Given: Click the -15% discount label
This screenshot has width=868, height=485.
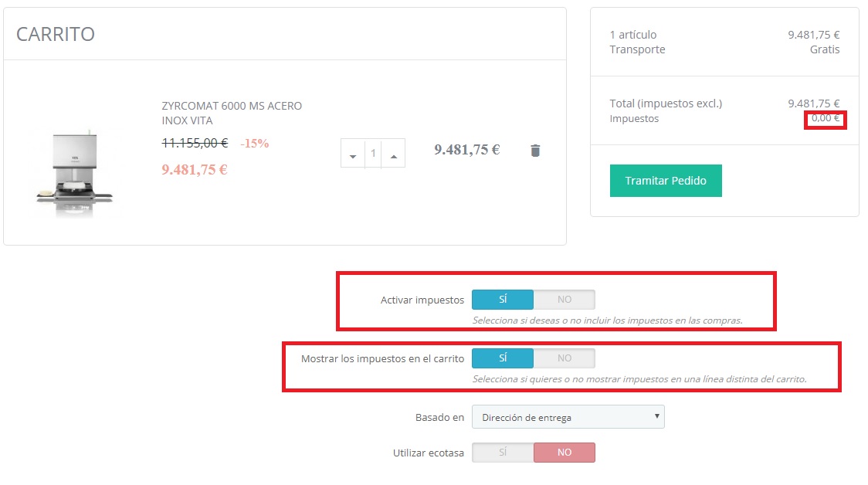Looking at the screenshot, I should 255,144.
